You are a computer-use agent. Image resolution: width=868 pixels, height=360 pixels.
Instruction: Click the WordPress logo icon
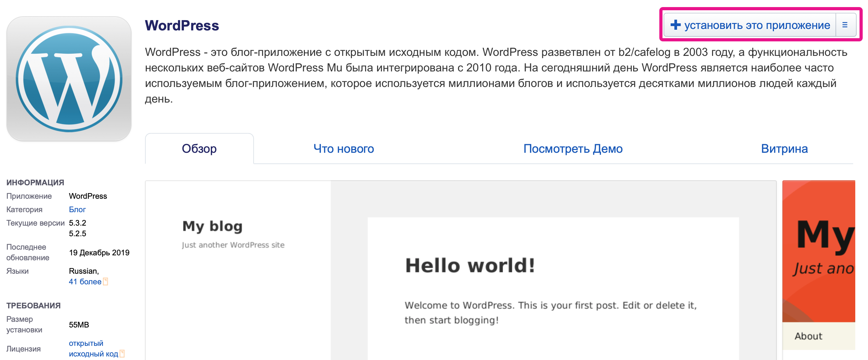[69, 79]
